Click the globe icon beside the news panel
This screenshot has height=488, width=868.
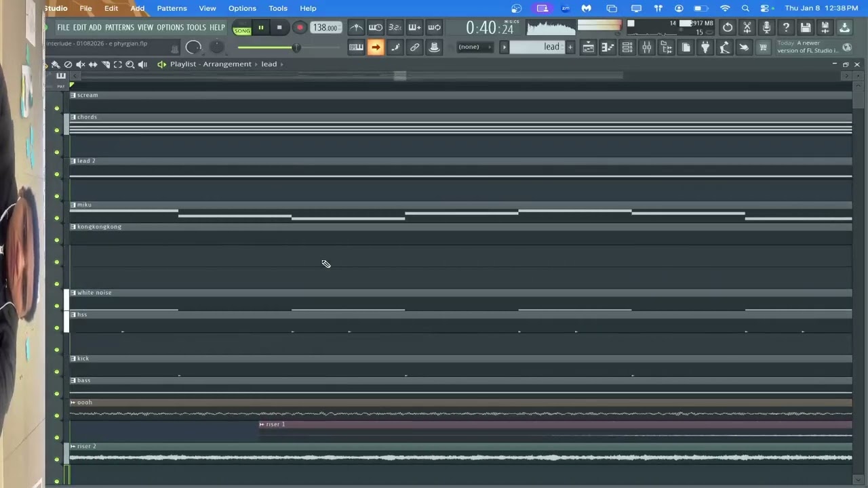pyautogui.click(x=847, y=47)
